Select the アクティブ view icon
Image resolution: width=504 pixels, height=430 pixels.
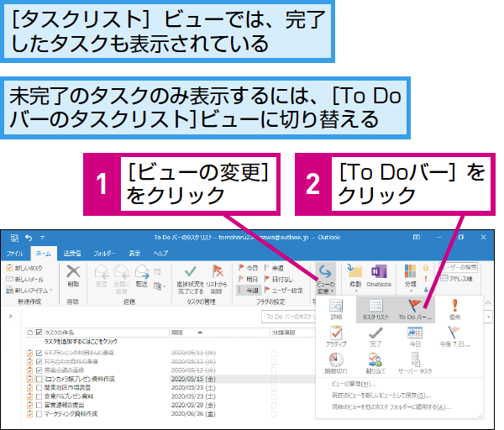(336, 333)
